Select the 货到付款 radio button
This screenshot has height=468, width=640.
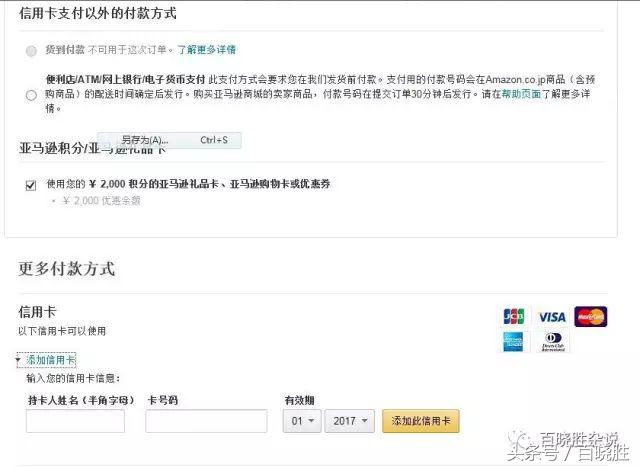point(32,50)
